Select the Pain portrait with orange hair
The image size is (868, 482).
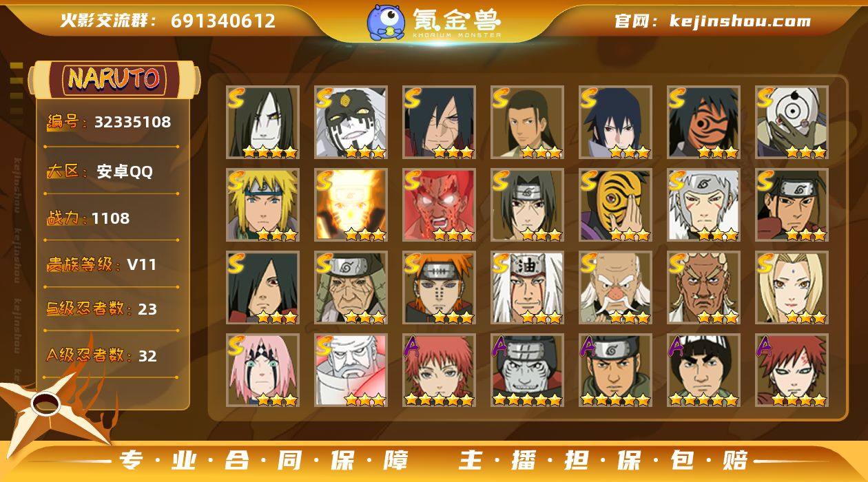[x=439, y=288]
